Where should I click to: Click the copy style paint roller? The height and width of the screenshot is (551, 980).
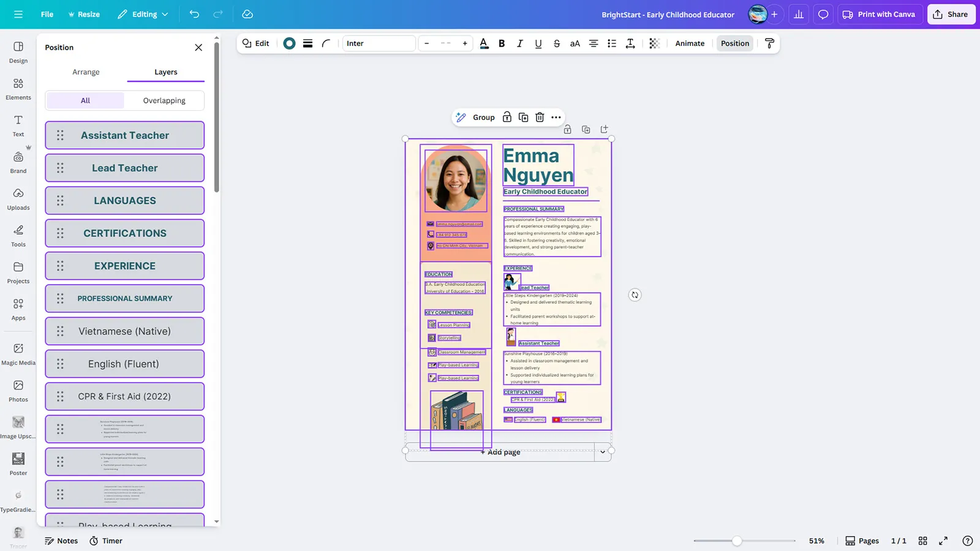pyautogui.click(x=769, y=43)
